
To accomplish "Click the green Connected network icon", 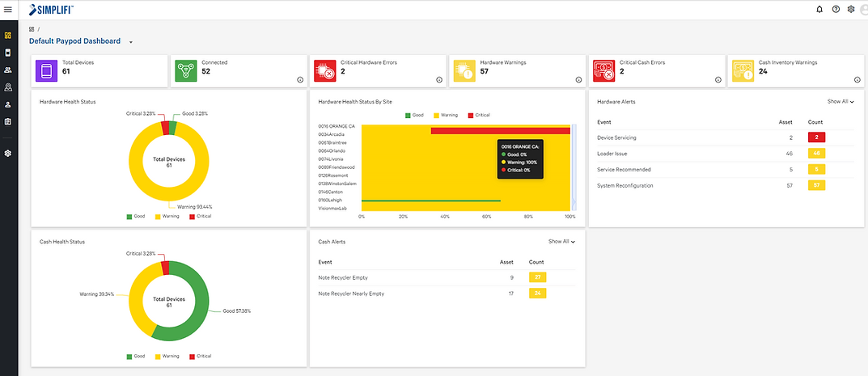I will (x=186, y=71).
